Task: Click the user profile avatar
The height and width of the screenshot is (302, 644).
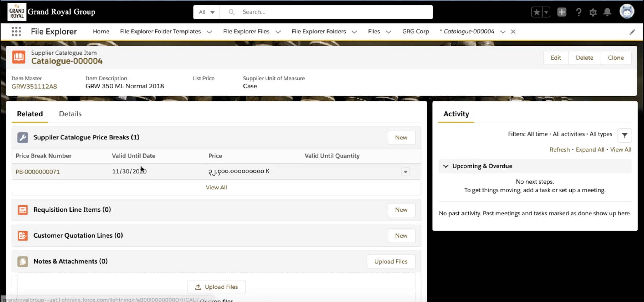Action: tap(627, 12)
